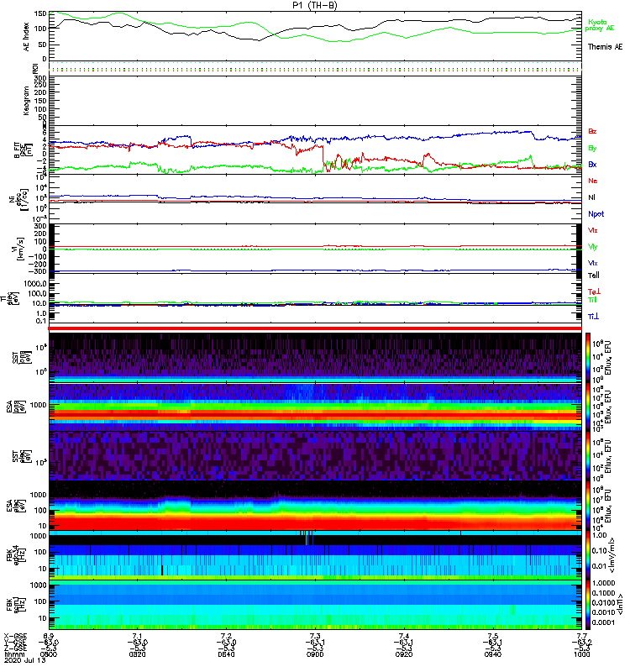The width and height of the screenshot is (630, 672).
Task: Select the black Te parallel legend label
Action: coord(593,276)
